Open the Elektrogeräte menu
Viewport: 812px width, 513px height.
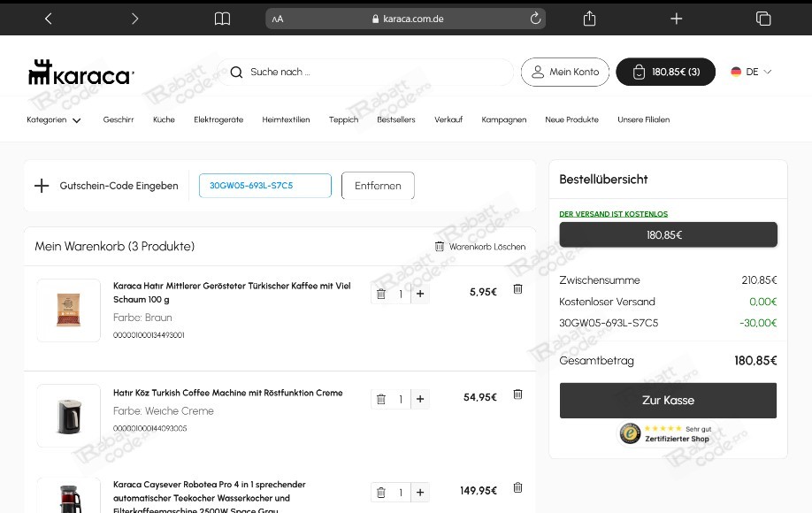pyautogui.click(x=218, y=119)
